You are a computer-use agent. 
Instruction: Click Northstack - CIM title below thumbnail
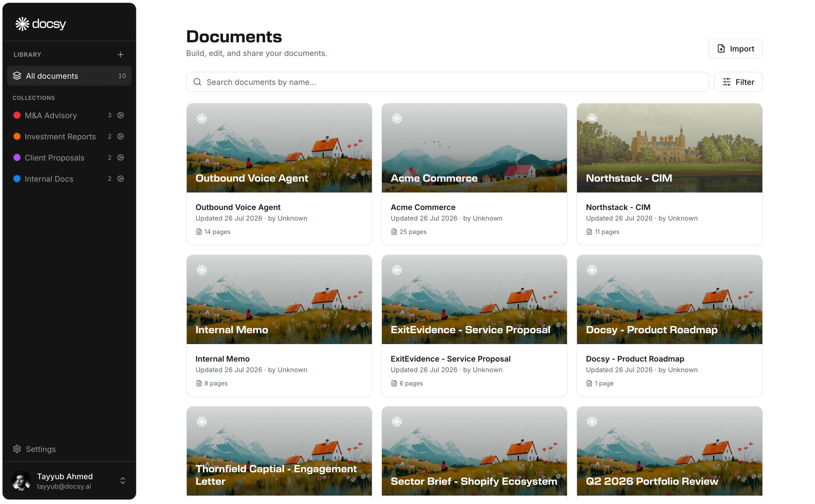(618, 207)
